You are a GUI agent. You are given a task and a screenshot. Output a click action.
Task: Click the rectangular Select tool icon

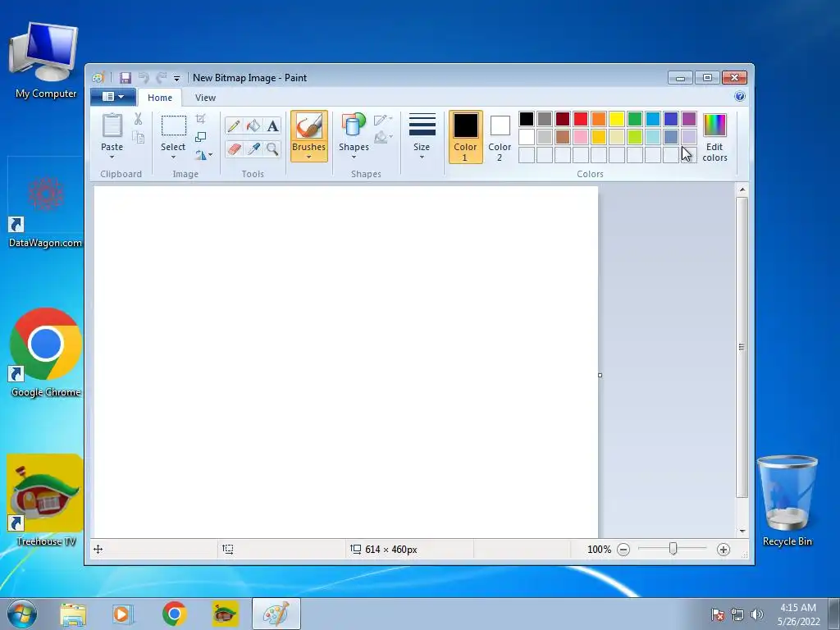point(174,126)
